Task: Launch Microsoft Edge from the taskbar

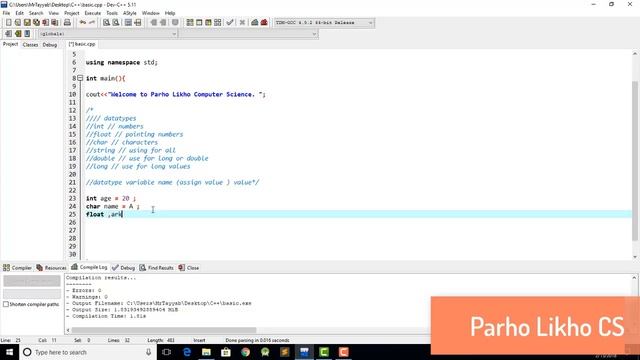Action: [187, 352]
